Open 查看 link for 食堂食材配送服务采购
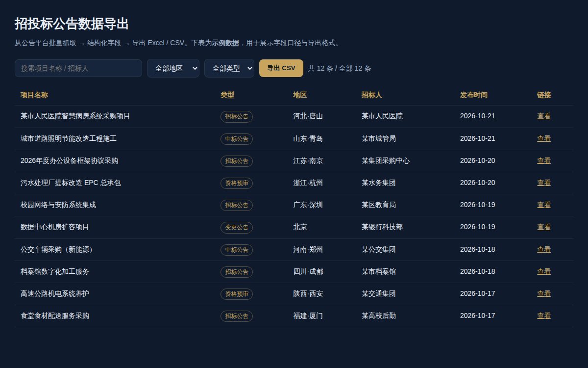588x368 pixels. (x=544, y=316)
